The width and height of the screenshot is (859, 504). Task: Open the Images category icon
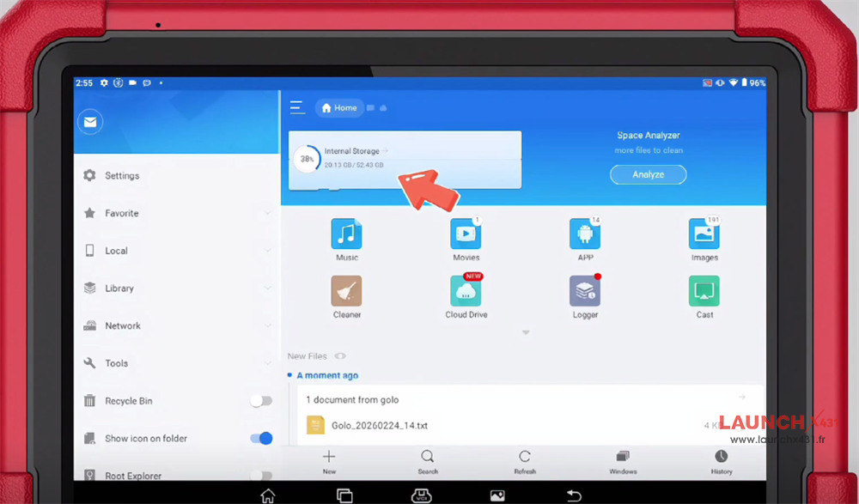click(x=704, y=234)
